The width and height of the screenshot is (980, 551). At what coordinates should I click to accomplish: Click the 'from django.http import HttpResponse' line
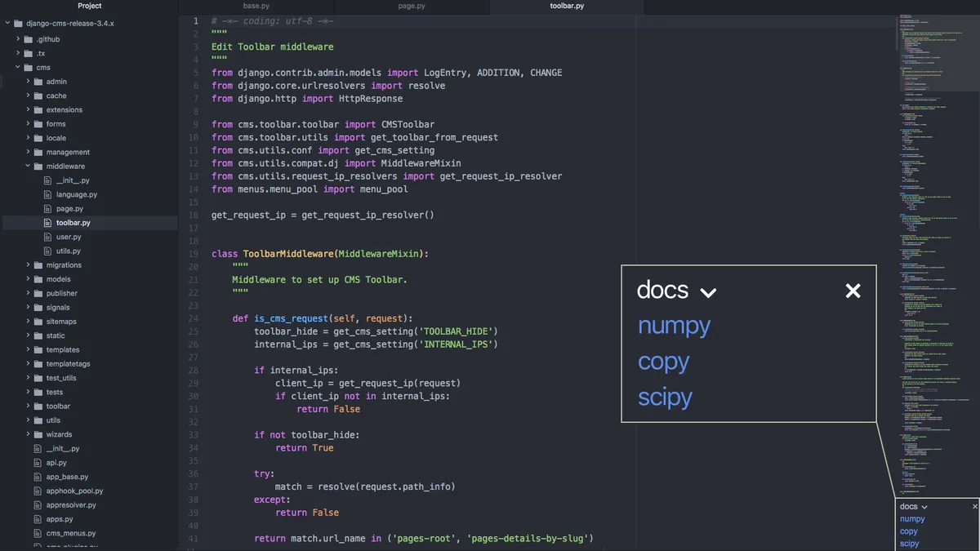pyautogui.click(x=307, y=99)
